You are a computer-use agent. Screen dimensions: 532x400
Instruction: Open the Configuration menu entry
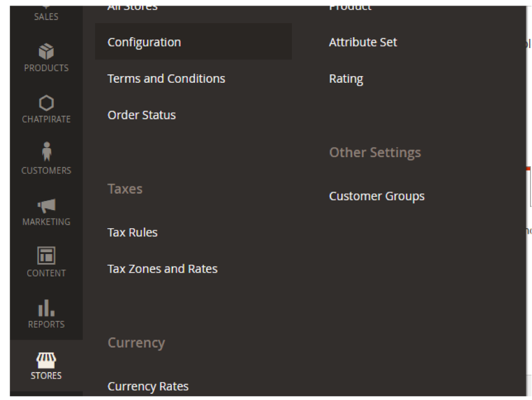pyautogui.click(x=144, y=42)
